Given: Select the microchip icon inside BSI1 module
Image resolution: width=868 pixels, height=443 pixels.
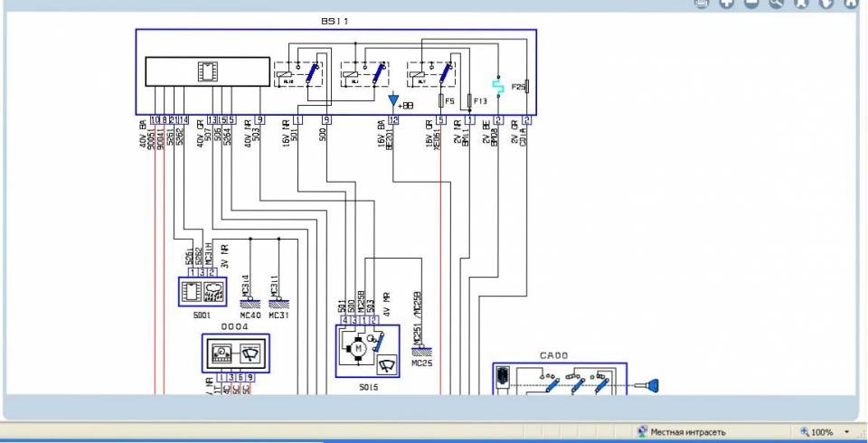Looking at the screenshot, I should 207,71.
